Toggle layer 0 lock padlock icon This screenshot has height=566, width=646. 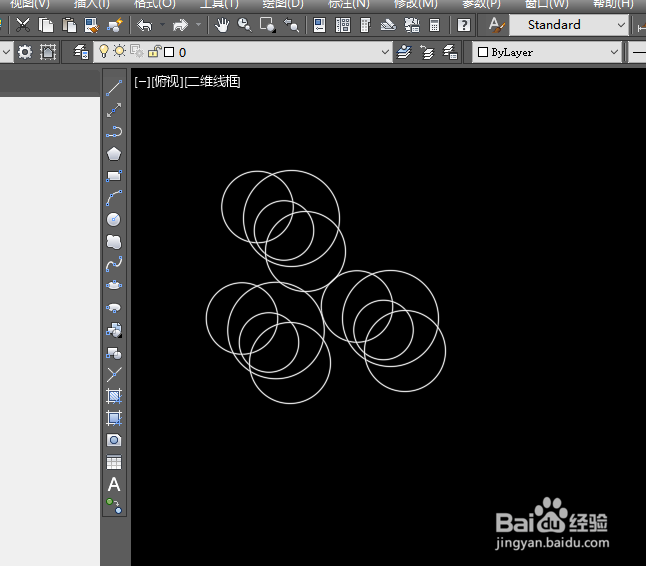154,51
